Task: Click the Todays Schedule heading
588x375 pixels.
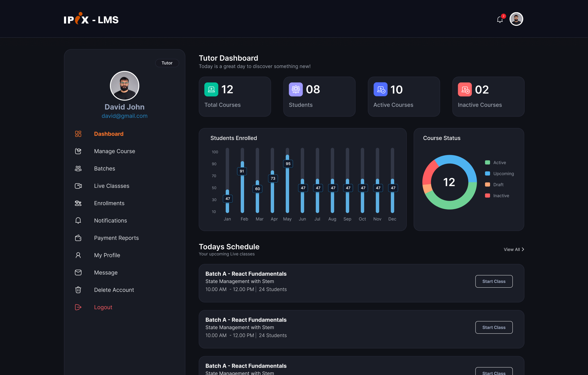Action: (229, 247)
